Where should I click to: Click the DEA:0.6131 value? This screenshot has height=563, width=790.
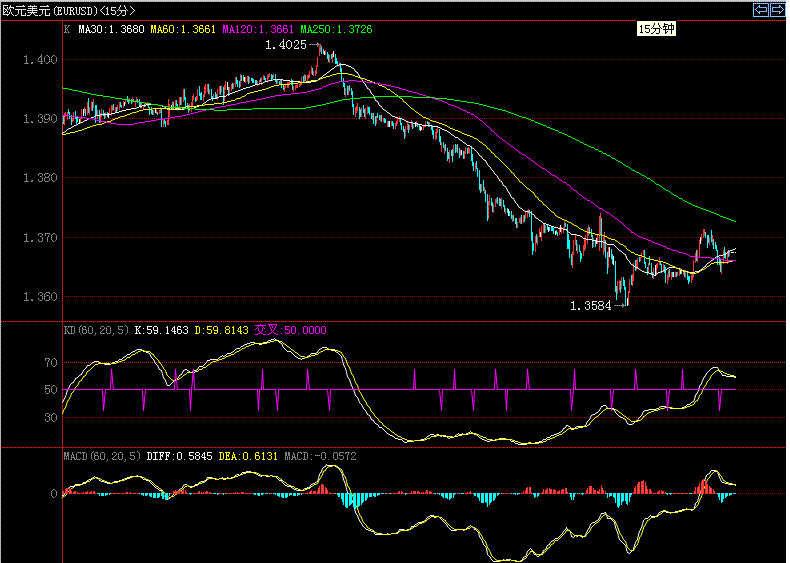pos(248,456)
